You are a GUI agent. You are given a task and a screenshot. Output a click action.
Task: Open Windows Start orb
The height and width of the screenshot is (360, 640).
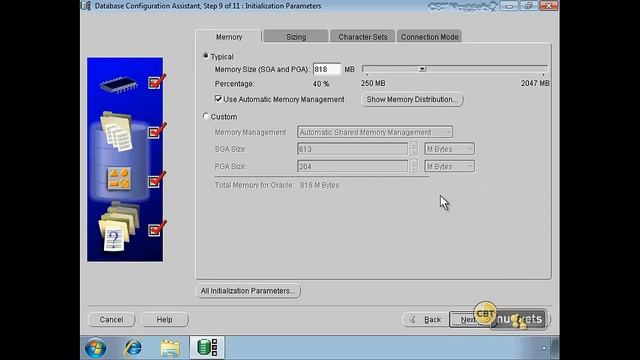(x=96, y=348)
